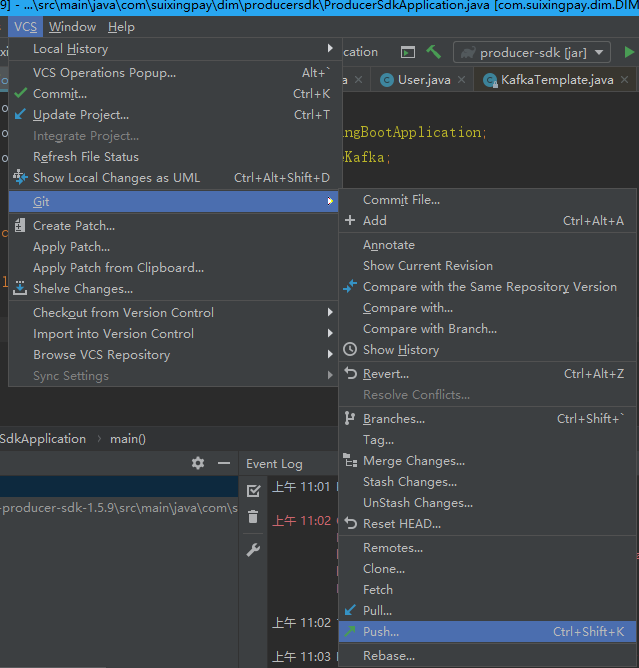Click Branches... in the Git submenu
The width and height of the screenshot is (639, 668).
coord(394,419)
